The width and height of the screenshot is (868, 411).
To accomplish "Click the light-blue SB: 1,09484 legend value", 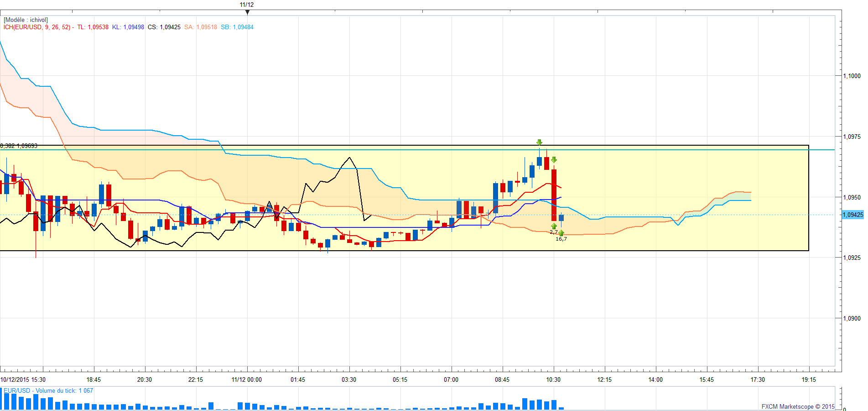I will click(237, 27).
